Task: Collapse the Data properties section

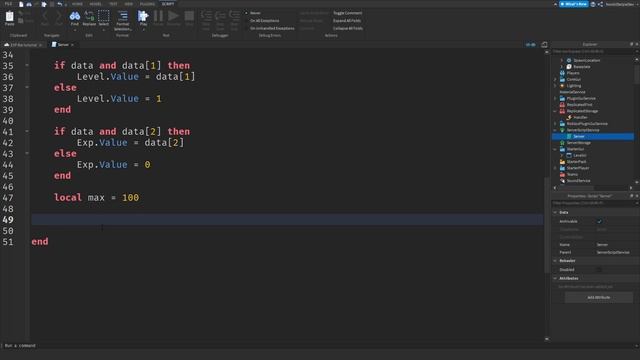Action: [555, 213]
